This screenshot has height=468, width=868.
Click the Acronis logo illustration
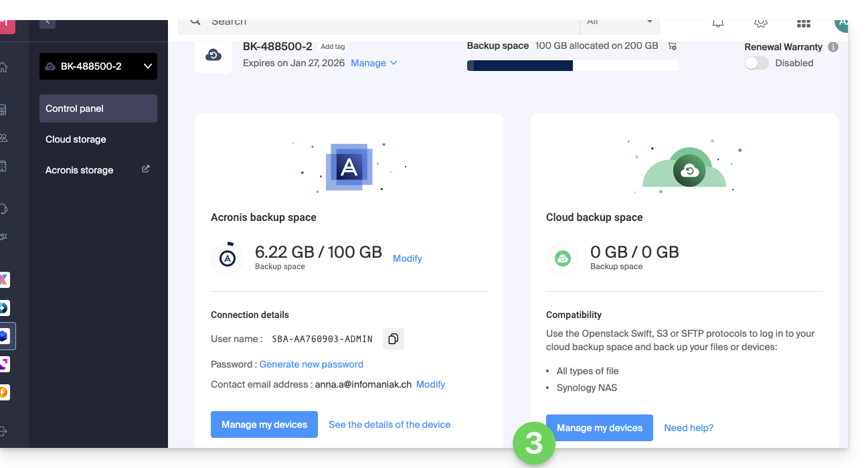(x=349, y=167)
